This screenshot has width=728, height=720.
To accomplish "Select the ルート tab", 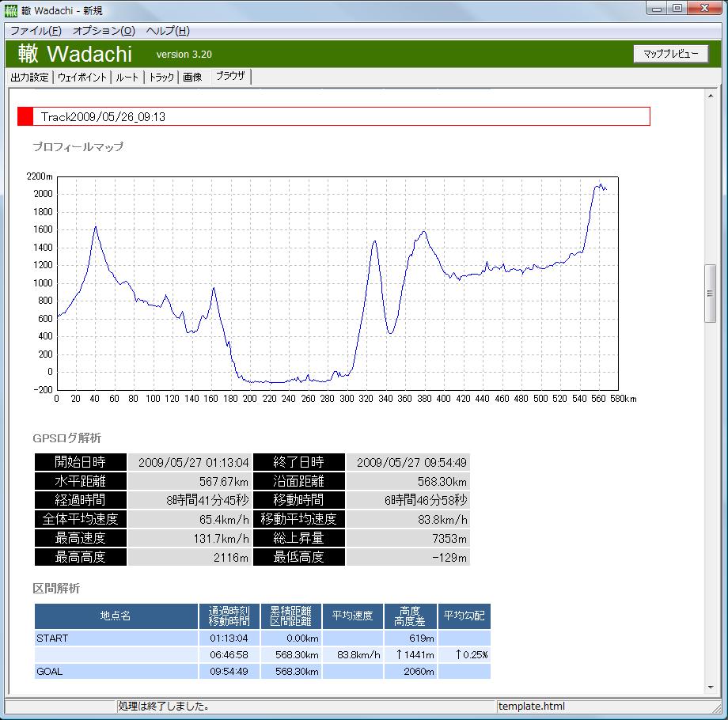I will pos(127,78).
